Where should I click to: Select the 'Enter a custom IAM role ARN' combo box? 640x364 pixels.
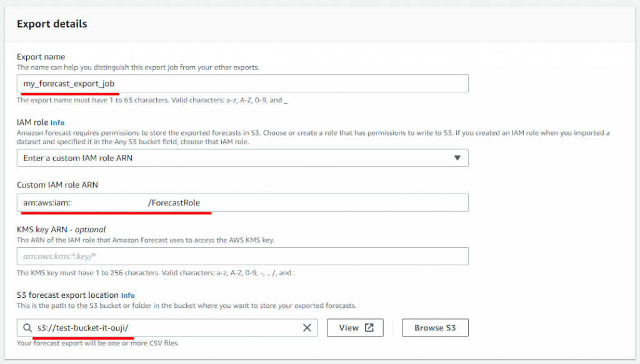(x=242, y=158)
